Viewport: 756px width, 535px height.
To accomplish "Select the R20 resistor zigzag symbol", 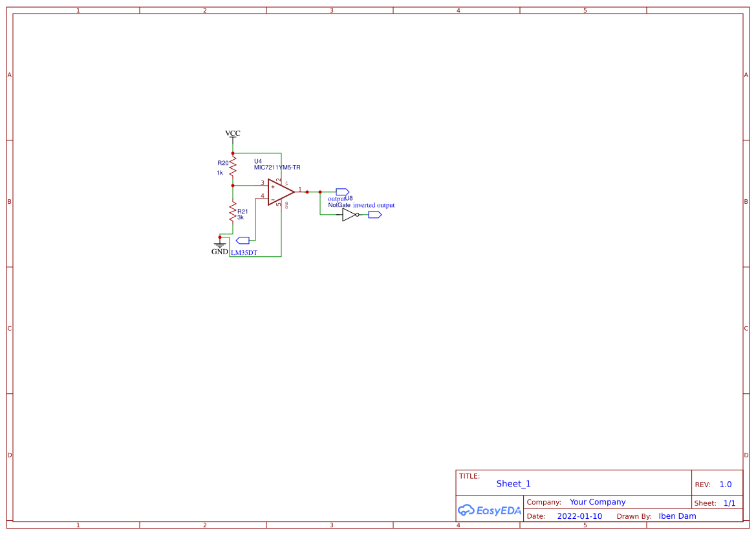I will pos(233,166).
